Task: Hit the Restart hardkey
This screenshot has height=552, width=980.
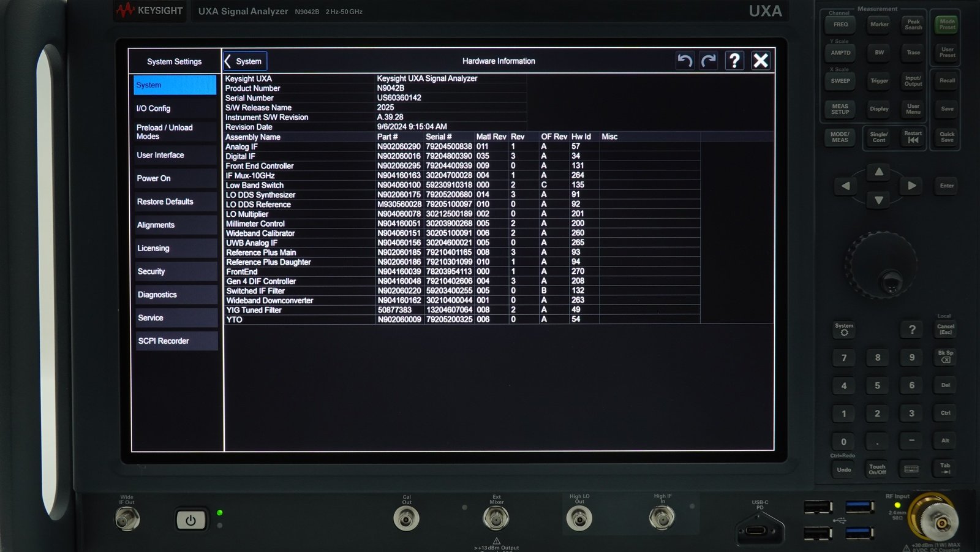Action: [913, 137]
